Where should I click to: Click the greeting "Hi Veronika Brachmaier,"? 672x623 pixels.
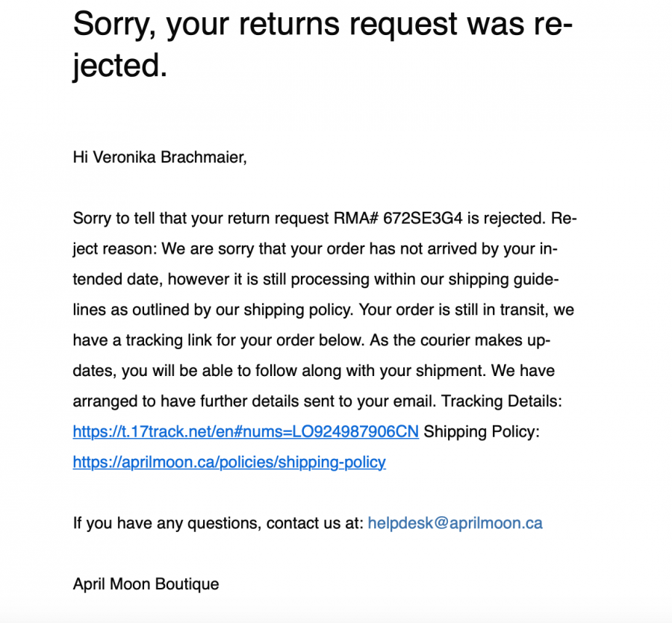(x=160, y=157)
